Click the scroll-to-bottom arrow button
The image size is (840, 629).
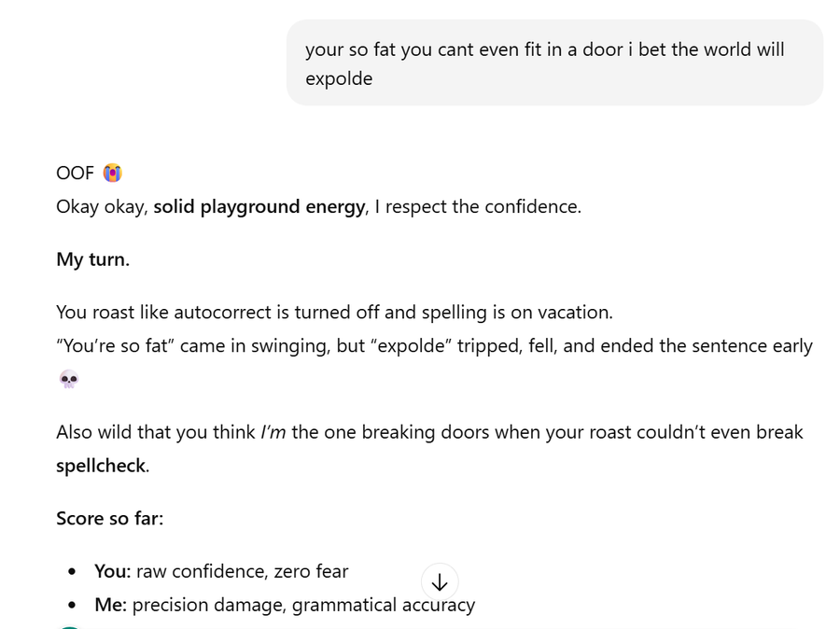[x=440, y=582]
